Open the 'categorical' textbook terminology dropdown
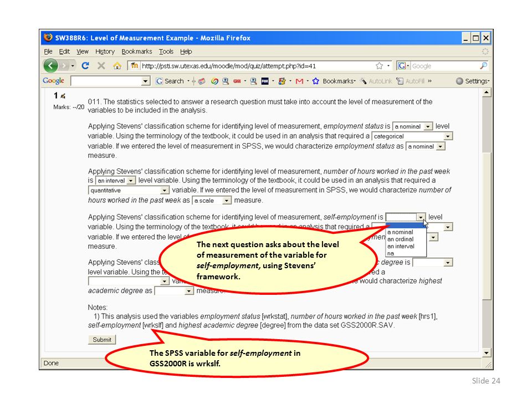Image resolution: width=532 pixels, height=399 pixels. click(412, 136)
